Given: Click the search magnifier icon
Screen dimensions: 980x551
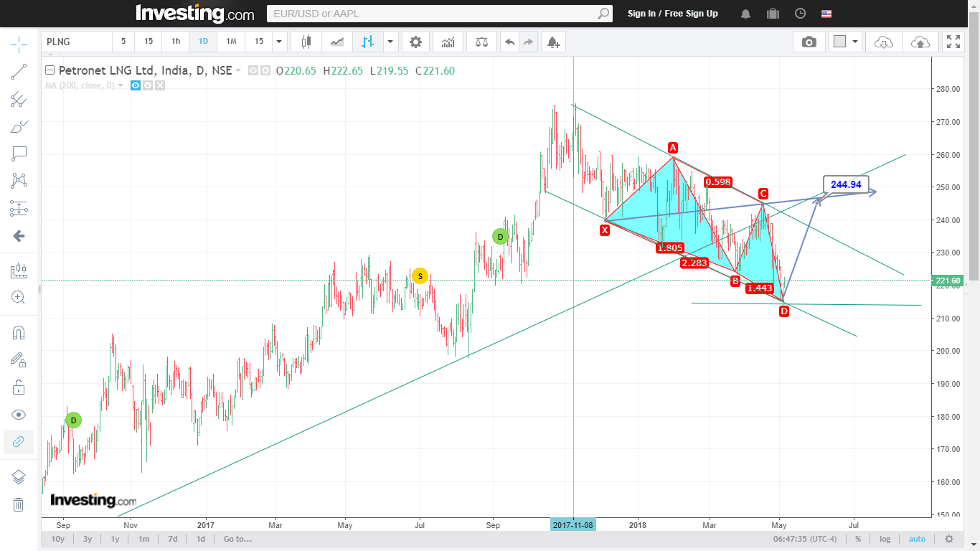Looking at the screenshot, I should coord(604,14).
